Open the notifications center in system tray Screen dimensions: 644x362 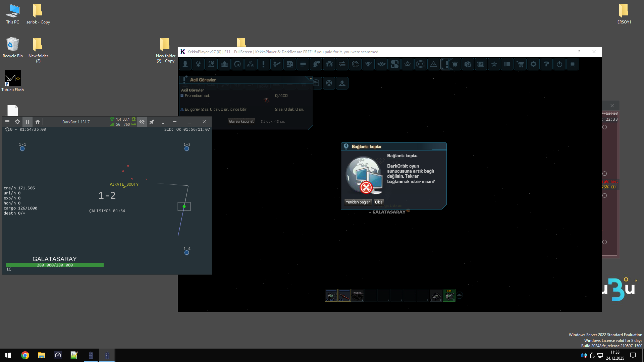pos(633,355)
